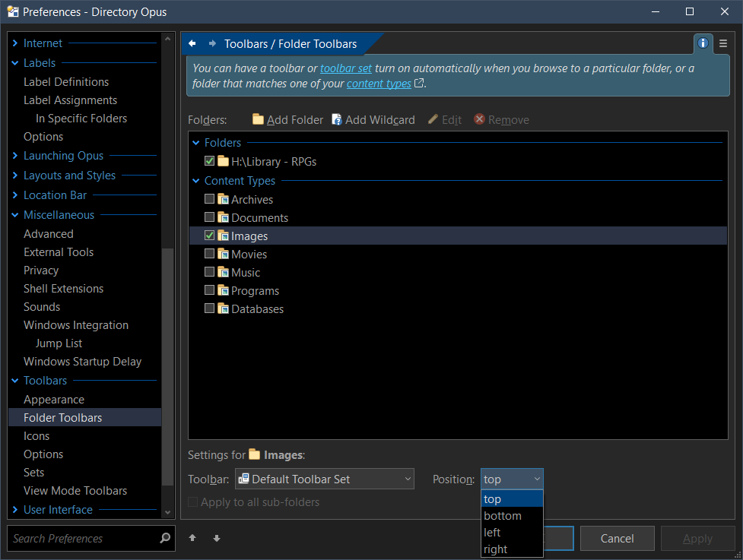Uncheck the H:\Library - RPGs checkbox
This screenshot has width=743, height=560.
click(209, 161)
